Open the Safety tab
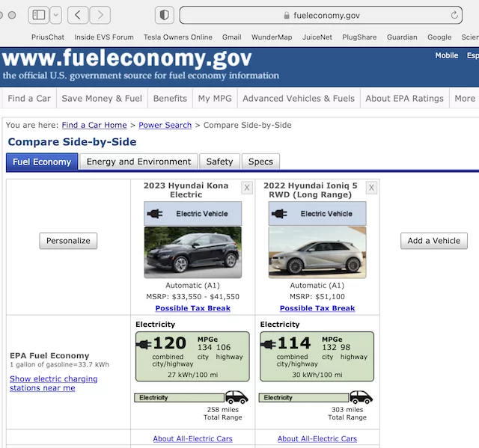 [219, 162]
